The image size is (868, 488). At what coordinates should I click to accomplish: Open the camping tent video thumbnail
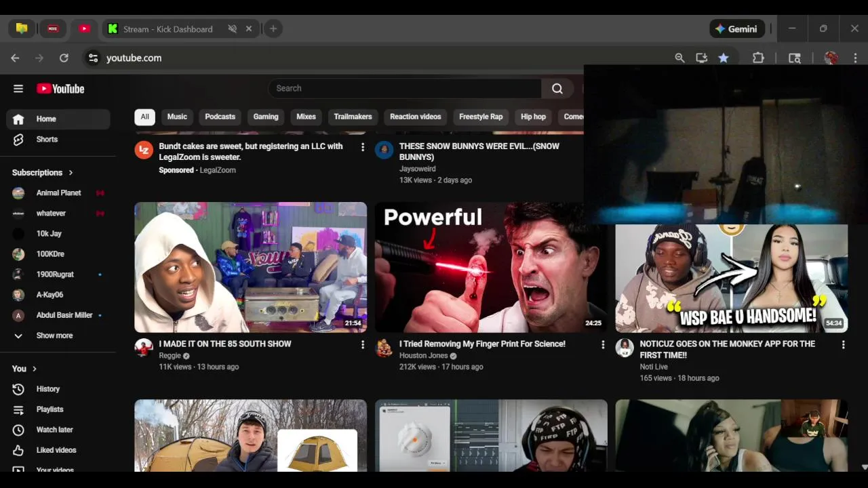pos(250,436)
